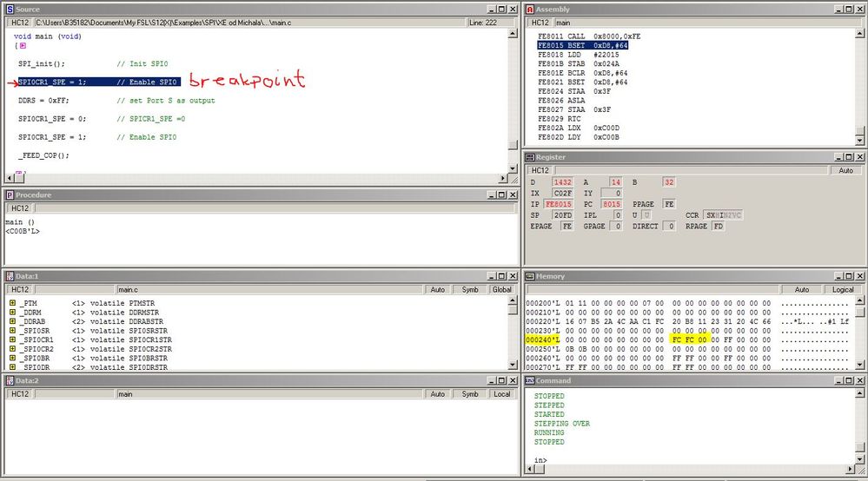Image resolution: width=868 pixels, height=481 pixels.
Task: Click Symb mode in Data:1 header
Action: coord(470,290)
